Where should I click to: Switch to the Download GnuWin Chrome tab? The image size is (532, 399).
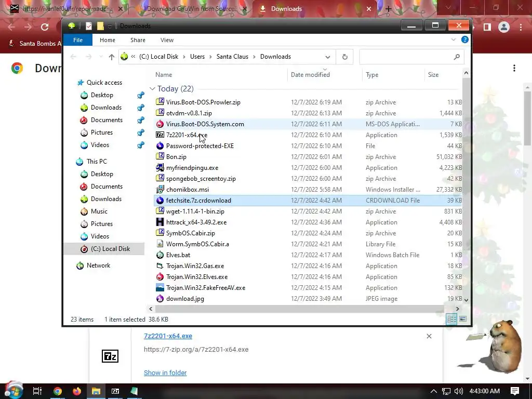click(190, 8)
